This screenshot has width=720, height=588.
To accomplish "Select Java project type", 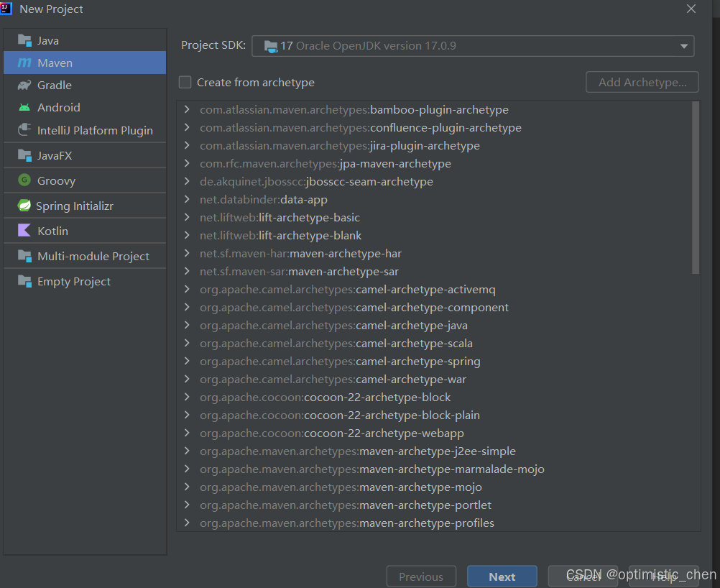I will tap(85, 40).
